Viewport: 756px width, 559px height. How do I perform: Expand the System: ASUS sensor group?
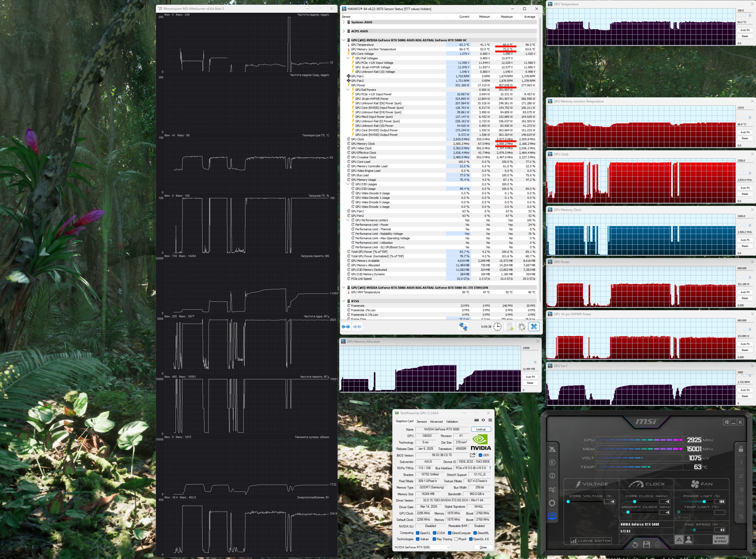coord(344,22)
